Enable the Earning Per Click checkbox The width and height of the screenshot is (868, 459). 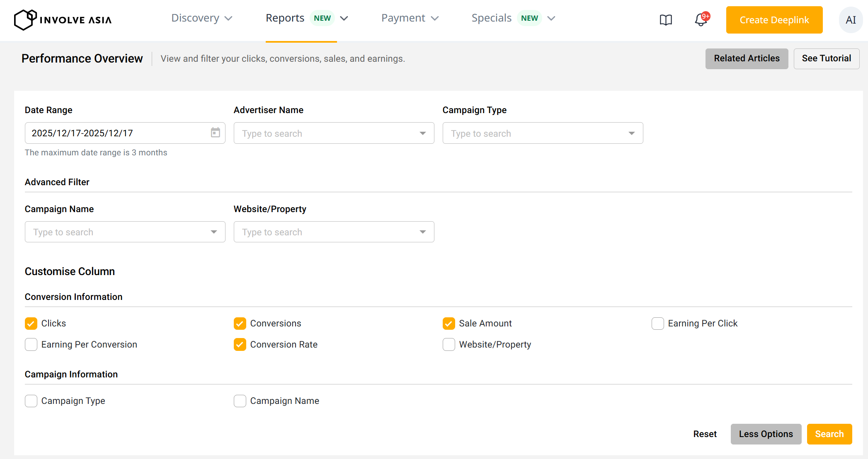(x=657, y=324)
